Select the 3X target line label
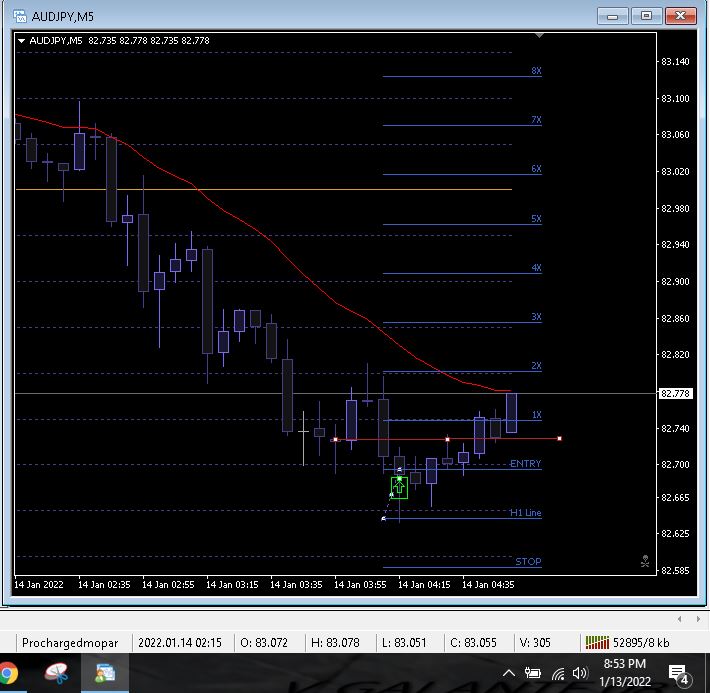 coord(536,317)
